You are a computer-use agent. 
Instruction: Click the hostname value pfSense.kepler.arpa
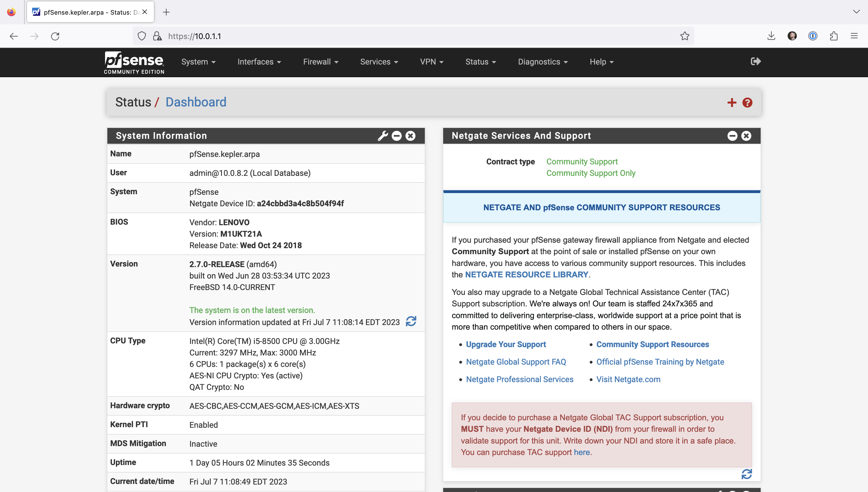pyautogui.click(x=224, y=154)
